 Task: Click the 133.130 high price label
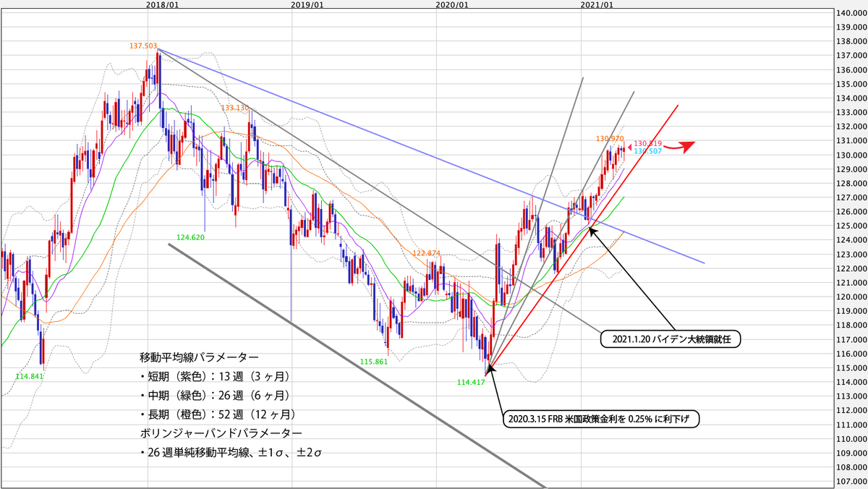tap(234, 108)
